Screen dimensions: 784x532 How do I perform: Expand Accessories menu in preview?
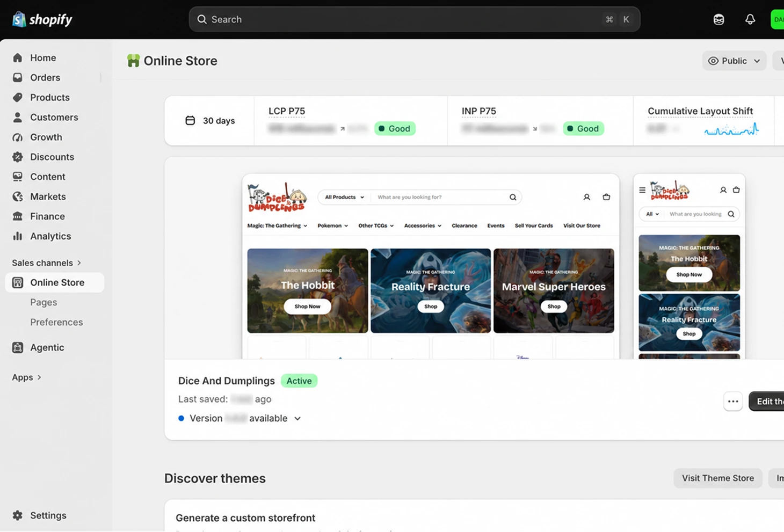[423, 225]
